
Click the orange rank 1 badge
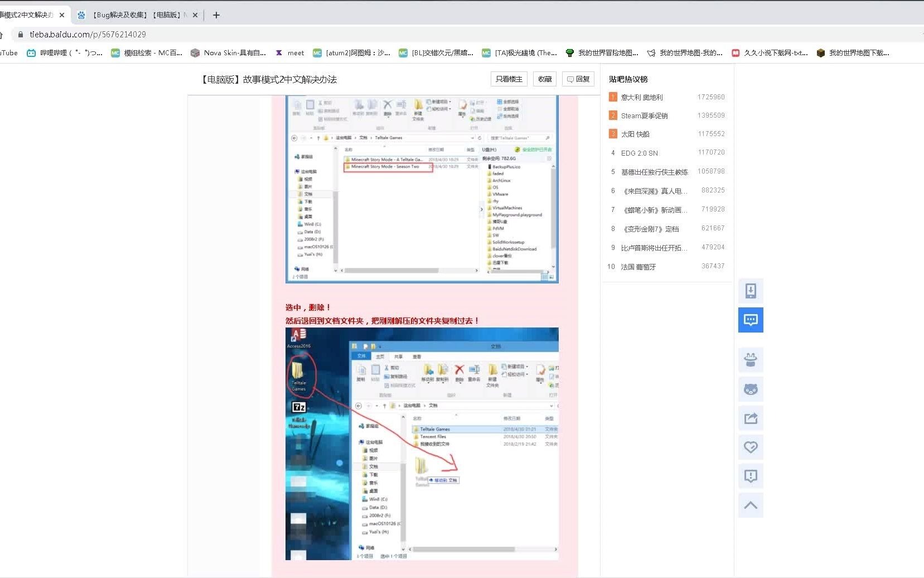[x=613, y=97]
